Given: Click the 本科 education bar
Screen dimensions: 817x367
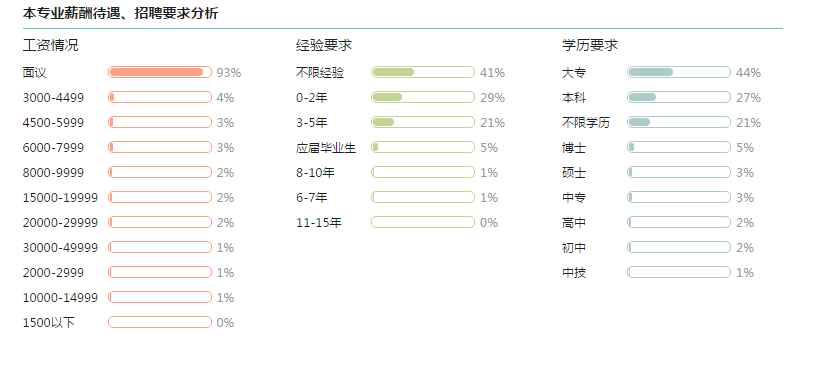Looking at the screenshot, I should pyautogui.click(x=679, y=97).
